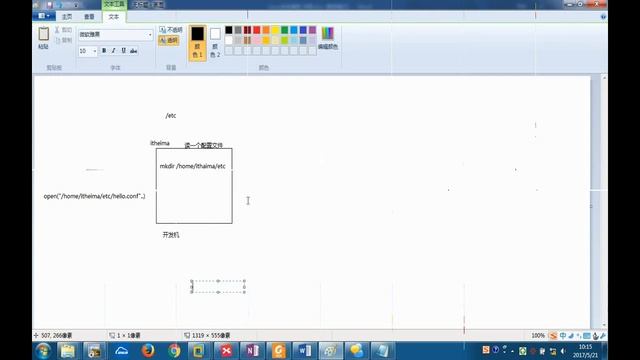Pick the dark red color swatch
This screenshot has width=640, height=360.
(x=247, y=30)
